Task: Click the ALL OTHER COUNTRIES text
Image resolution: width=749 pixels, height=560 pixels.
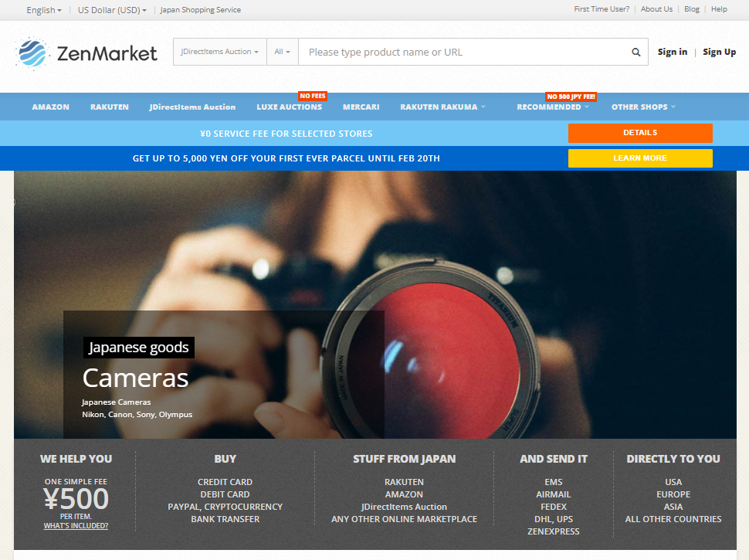Action: 673,519
